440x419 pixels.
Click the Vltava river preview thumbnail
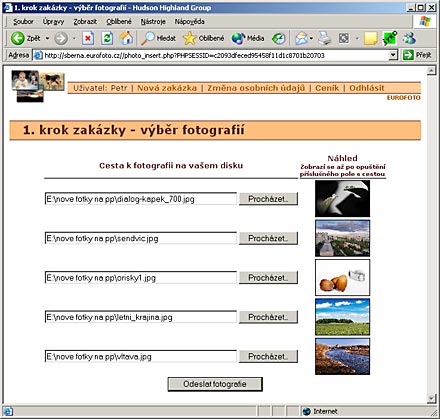[x=342, y=356]
